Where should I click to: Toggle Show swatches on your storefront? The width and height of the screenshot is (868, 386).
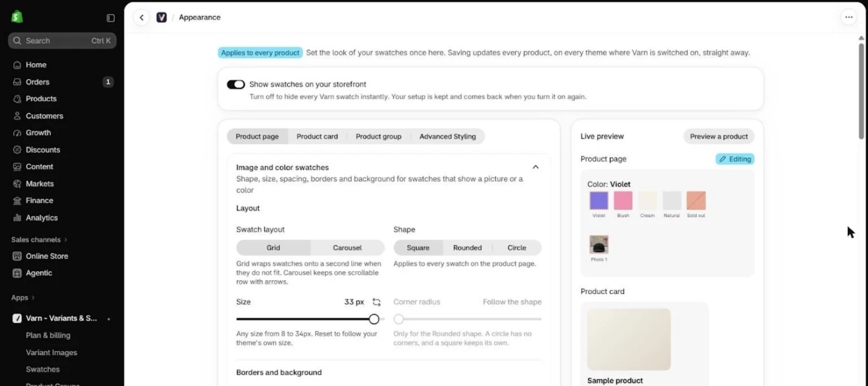coord(236,84)
